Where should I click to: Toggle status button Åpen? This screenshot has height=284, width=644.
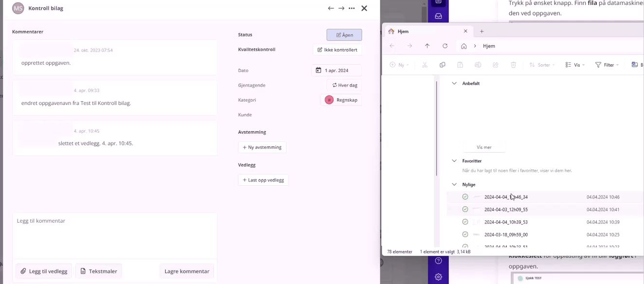(x=344, y=35)
